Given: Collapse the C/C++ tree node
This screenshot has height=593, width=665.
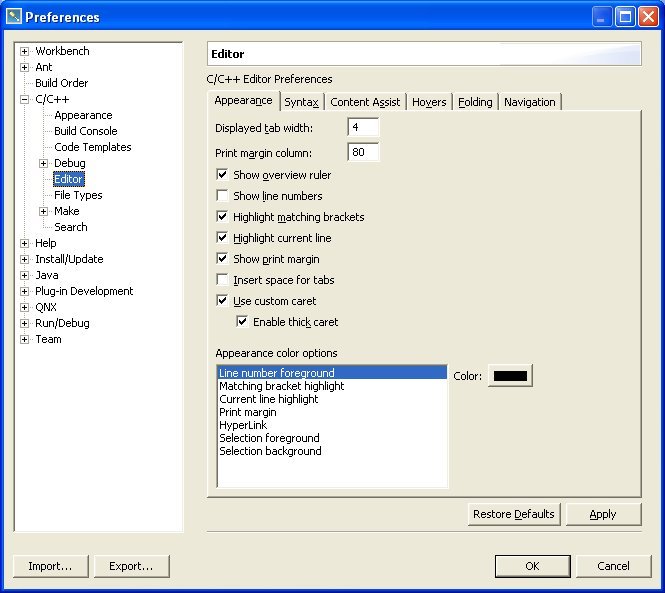Looking at the screenshot, I should (x=24, y=99).
